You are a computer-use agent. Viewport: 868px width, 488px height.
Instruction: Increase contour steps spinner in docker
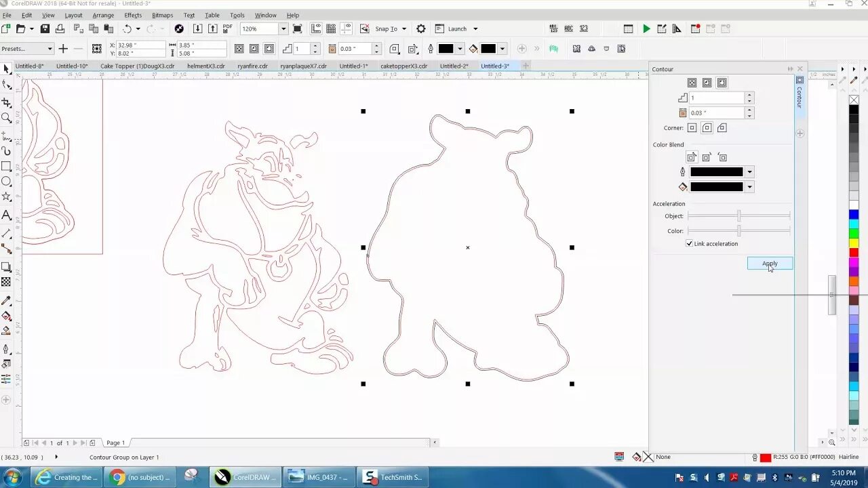pyautogui.click(x=749, y=96)
